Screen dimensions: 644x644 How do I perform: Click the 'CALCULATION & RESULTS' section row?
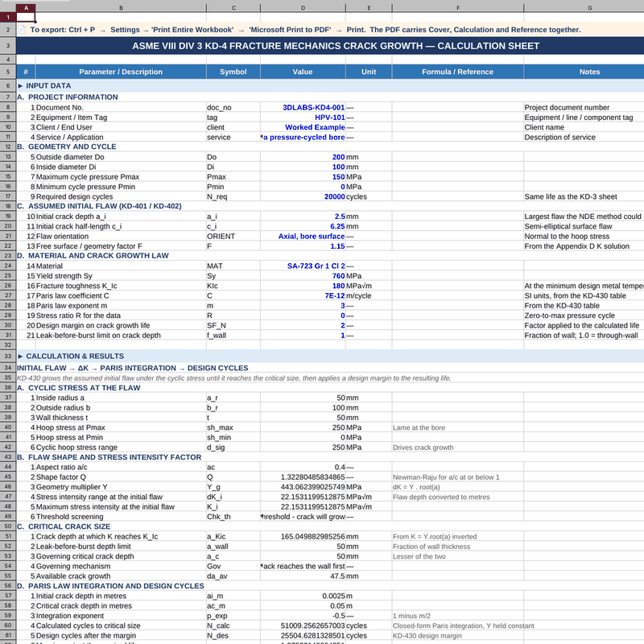pyautogui.click(x=330, y=356)
